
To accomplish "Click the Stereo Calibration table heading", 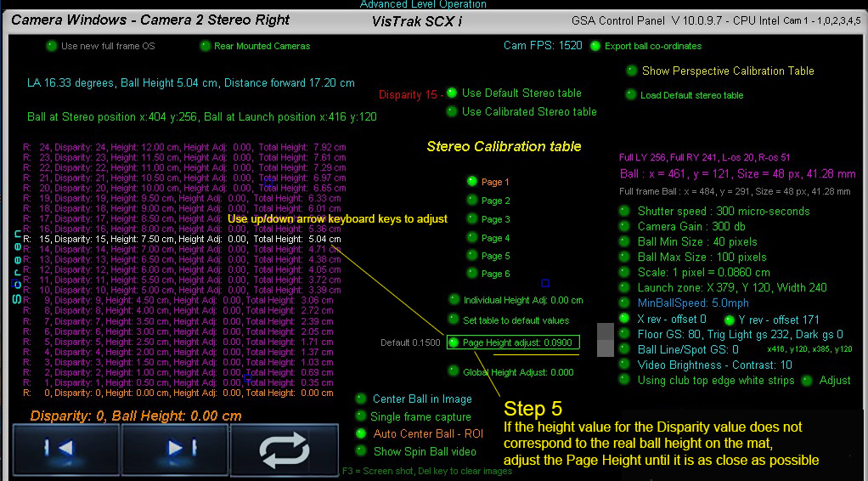I will tap(504, 147).
